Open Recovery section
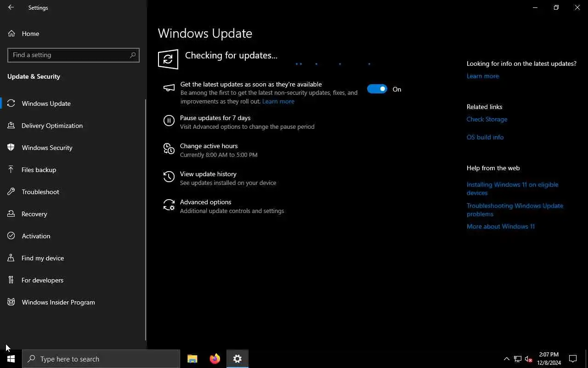The height and width of the screenshot is (368, 588). point(73,214)
